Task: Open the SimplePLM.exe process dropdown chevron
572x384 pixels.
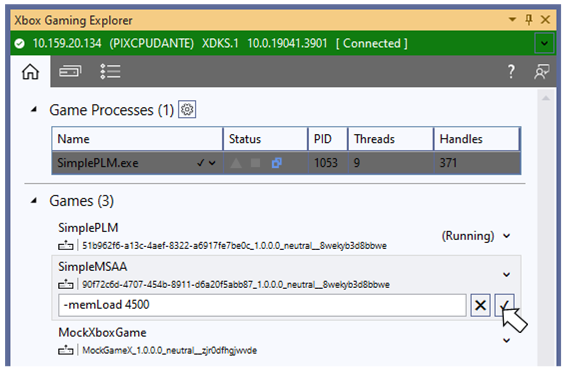Action: click(212, 163)
